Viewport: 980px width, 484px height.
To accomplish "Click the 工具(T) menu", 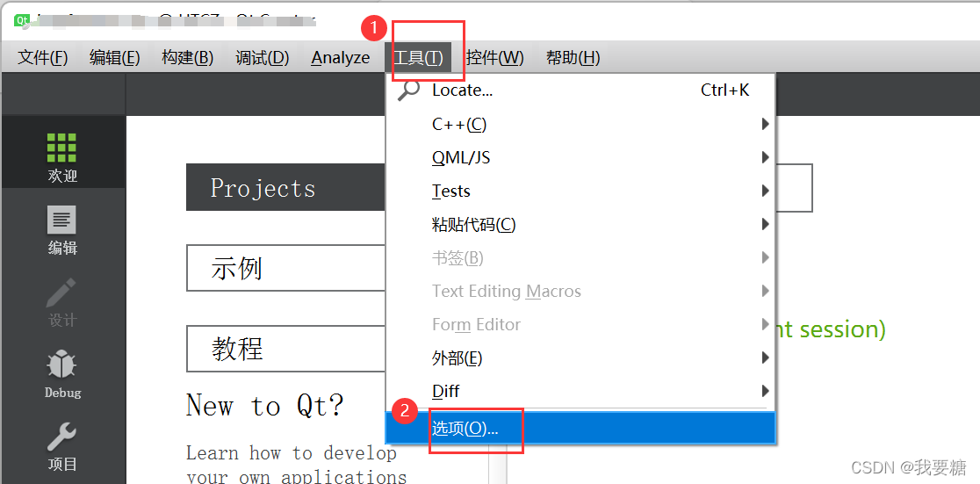I will click(x=418, y=57).
